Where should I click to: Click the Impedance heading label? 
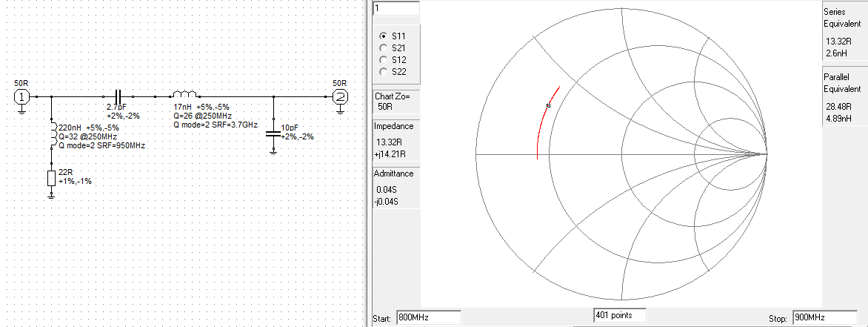pos(393,126)
